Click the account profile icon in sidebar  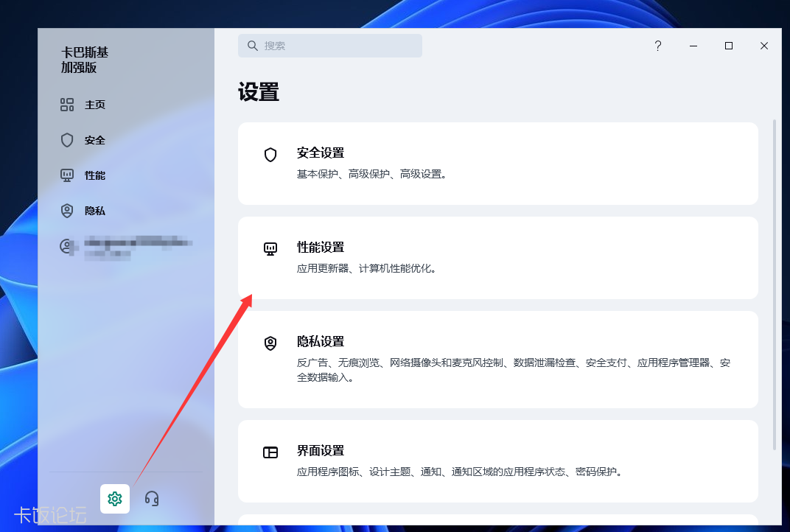pyautogui.click(x=66, y=246)
